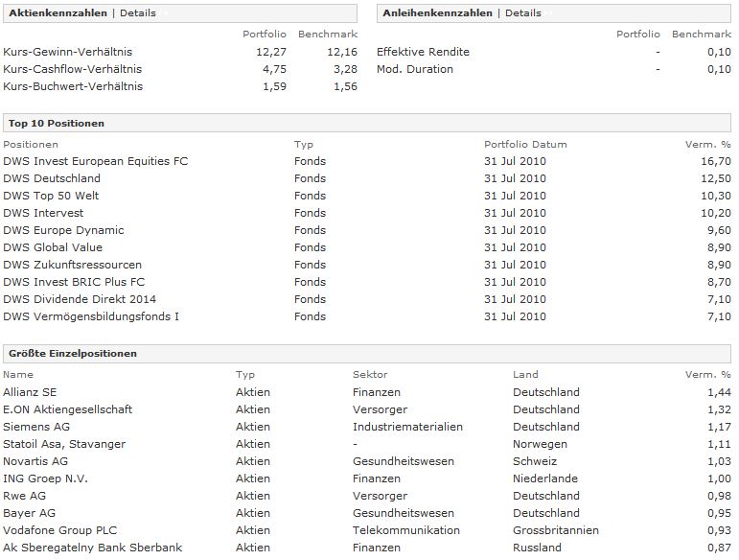The width and height of the screenshot is (739, 560).
Task: Select the 1,44 percentage for Allianz
Action: coord(719,392)
